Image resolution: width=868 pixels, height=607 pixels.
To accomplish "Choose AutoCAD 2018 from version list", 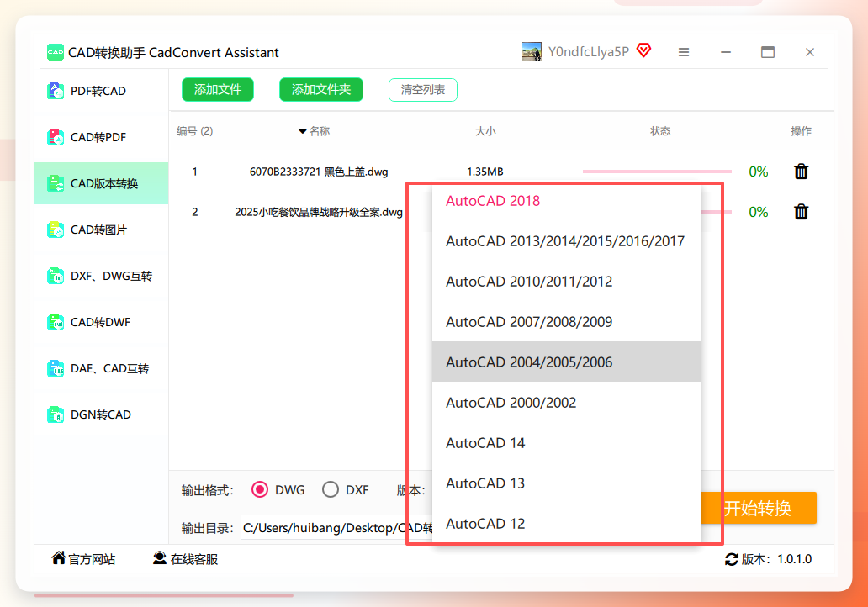I will point(566,201).
